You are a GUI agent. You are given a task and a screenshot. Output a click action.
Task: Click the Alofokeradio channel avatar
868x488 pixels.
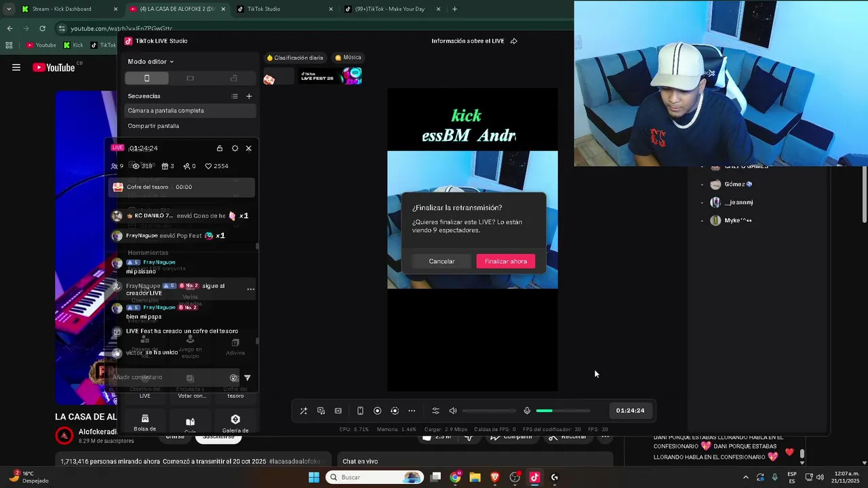pos(64,436)
